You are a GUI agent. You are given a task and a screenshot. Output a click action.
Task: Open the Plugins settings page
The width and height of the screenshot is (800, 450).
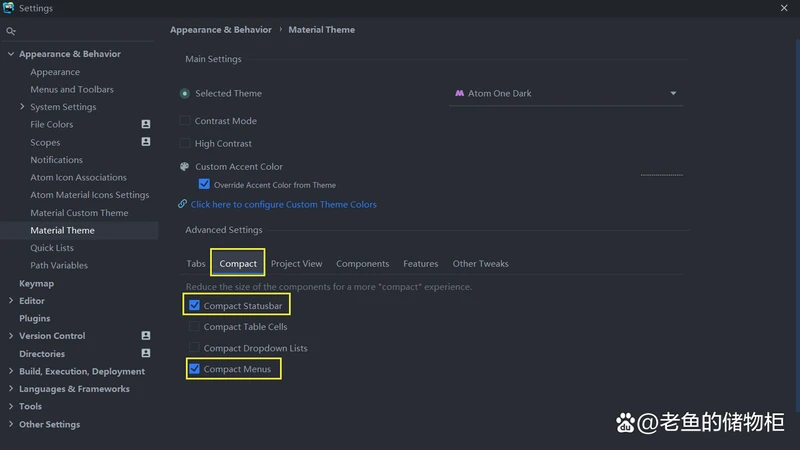pos(35,318)
